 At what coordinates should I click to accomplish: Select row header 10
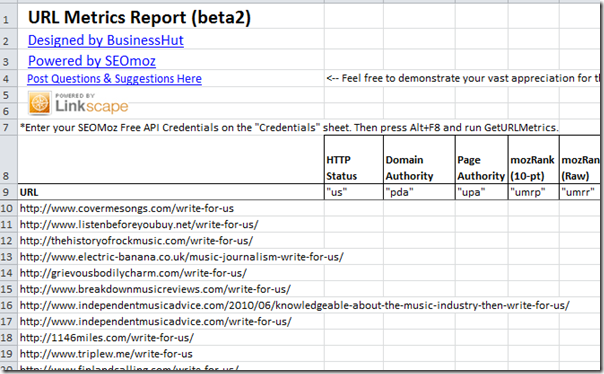click(x=8, y=208)
